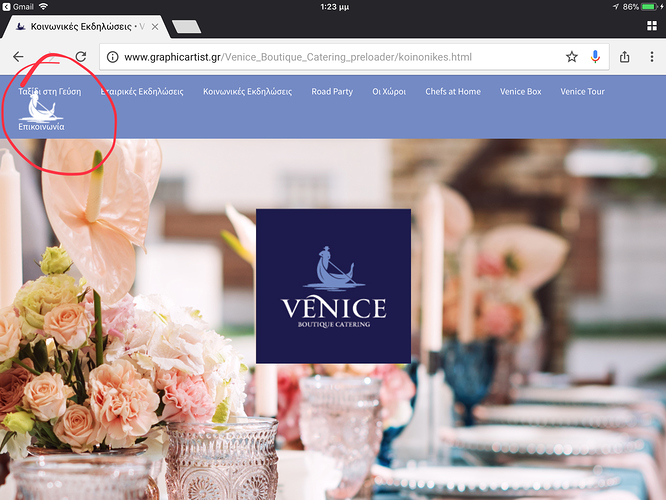This screenshot has height=500, width=666.
Task: Open the Venice Box page
Action: [521, 92]
